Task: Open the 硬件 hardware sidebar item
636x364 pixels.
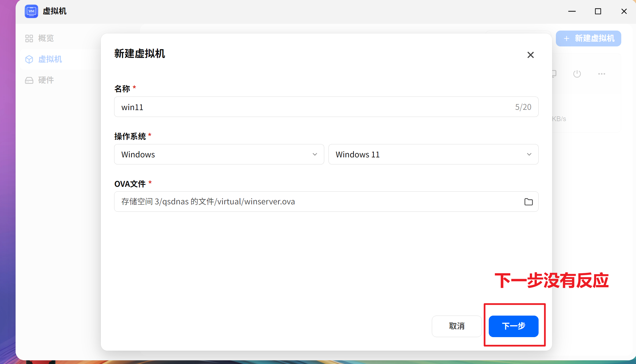Action: [x=40, y=80]
